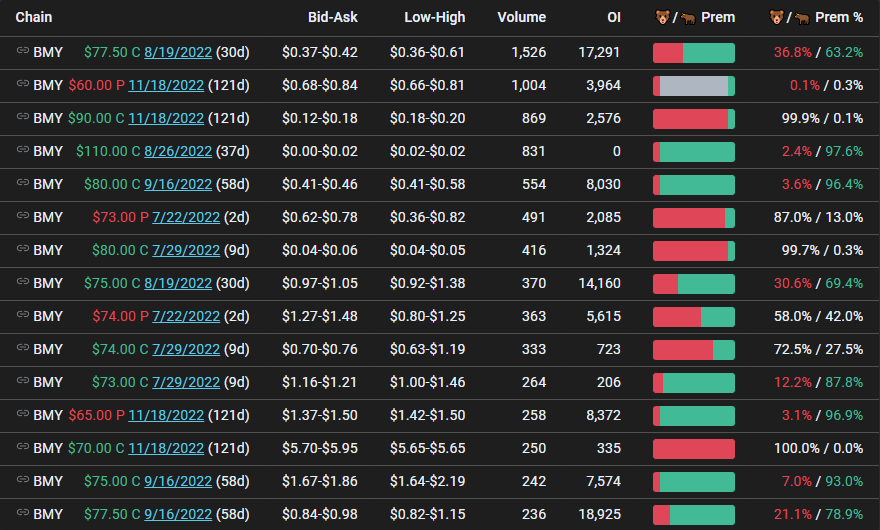The image size is (880, 530).
Task: Select the $110.00 C strike text
Action: (108, 151)
